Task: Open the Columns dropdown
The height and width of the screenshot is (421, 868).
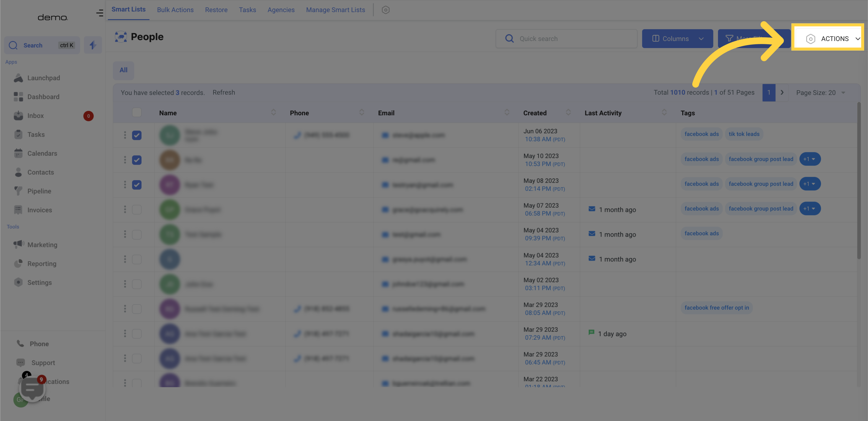Action: click(x=677, y=38)
